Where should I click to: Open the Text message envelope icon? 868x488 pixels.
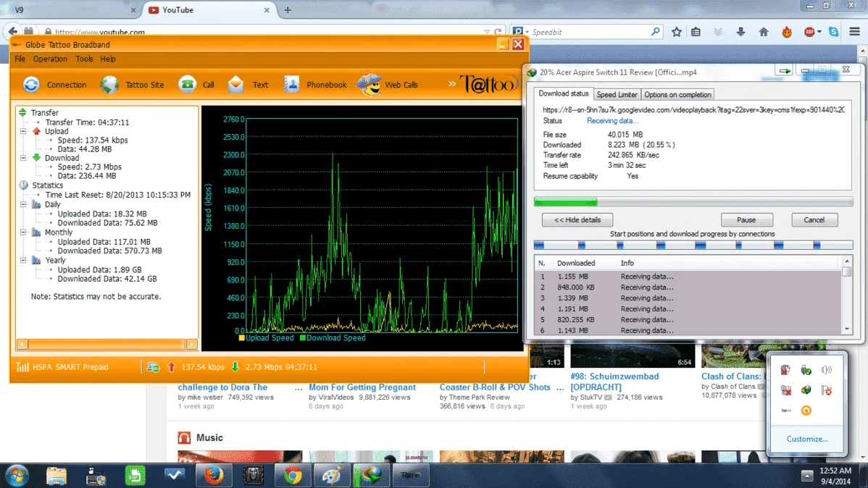pyautogui.click(x=235, y=84)
